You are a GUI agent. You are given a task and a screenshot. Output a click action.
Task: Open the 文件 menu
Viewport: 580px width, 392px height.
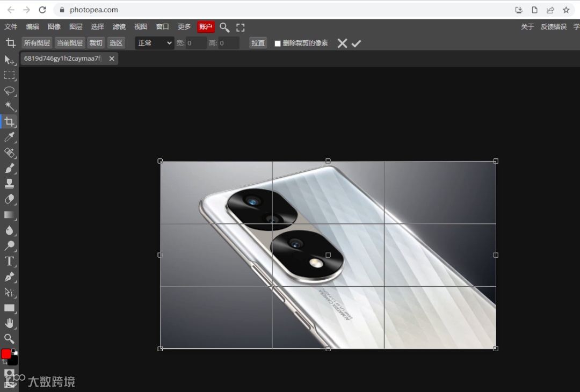click(11, 27)
